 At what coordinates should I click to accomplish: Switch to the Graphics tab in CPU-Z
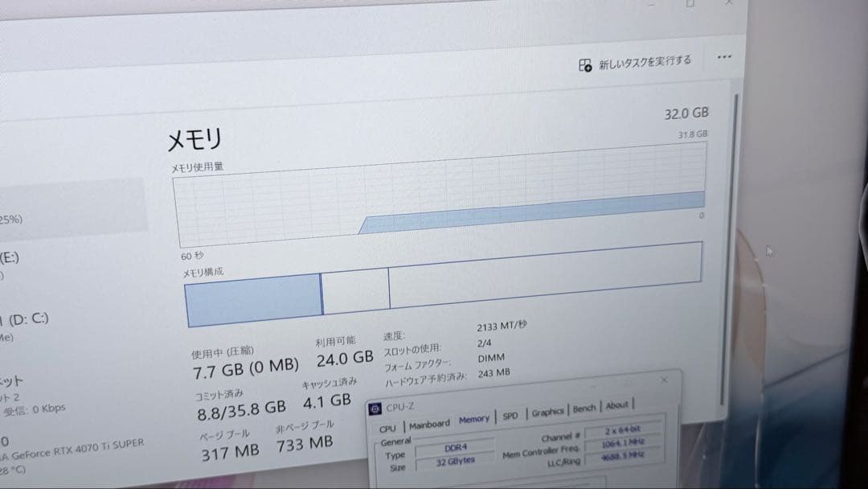coord(547,412)
